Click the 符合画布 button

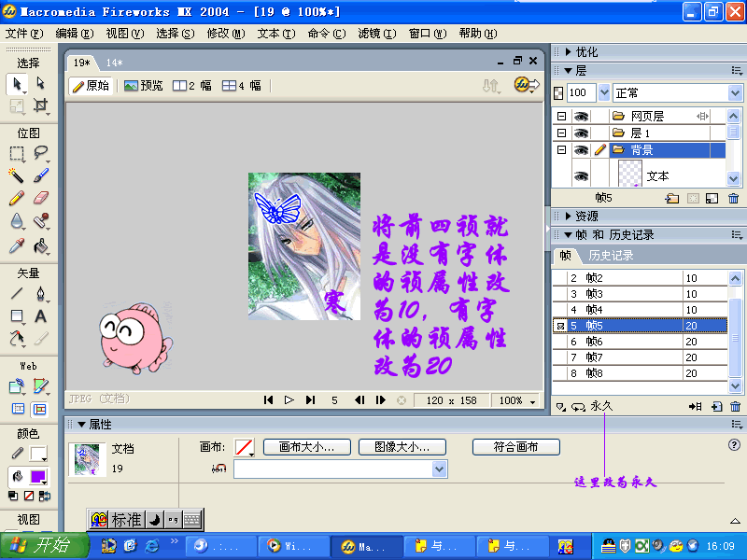coord(516,447)
